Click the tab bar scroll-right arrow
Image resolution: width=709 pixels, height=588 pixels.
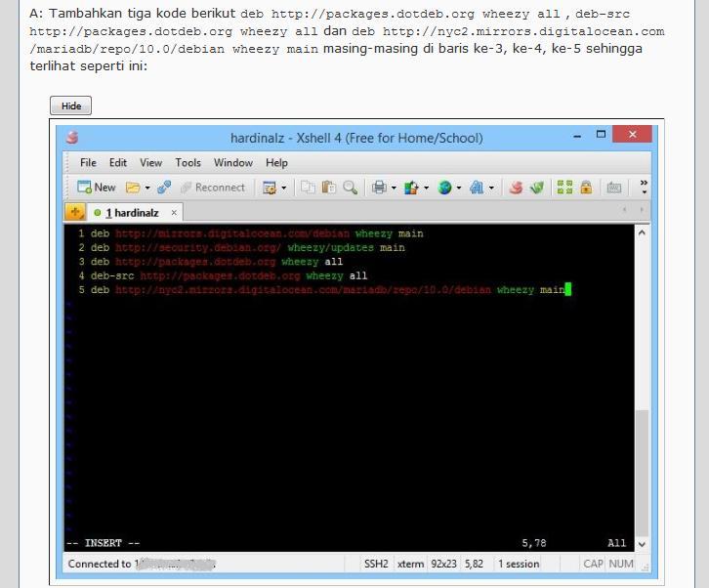[642, 209]
